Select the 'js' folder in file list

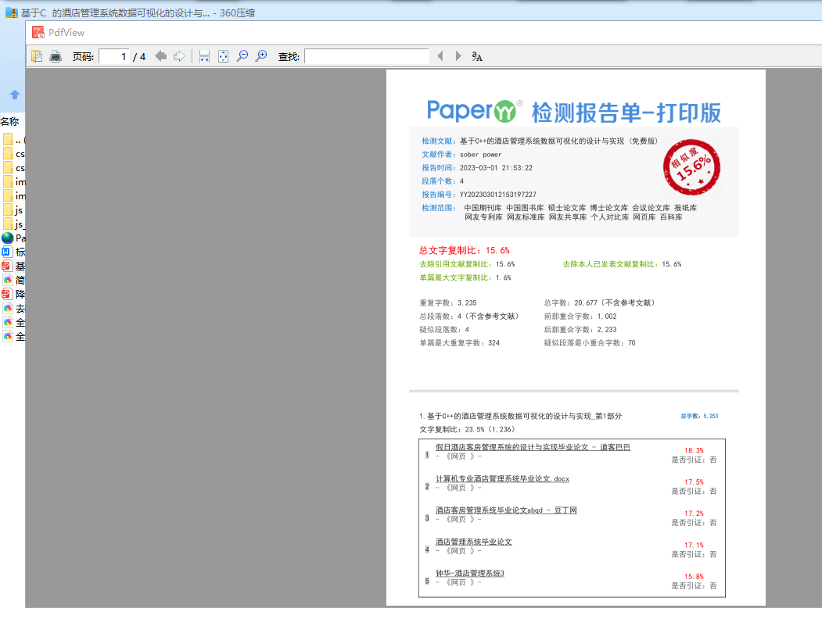[x=13, y=210]
